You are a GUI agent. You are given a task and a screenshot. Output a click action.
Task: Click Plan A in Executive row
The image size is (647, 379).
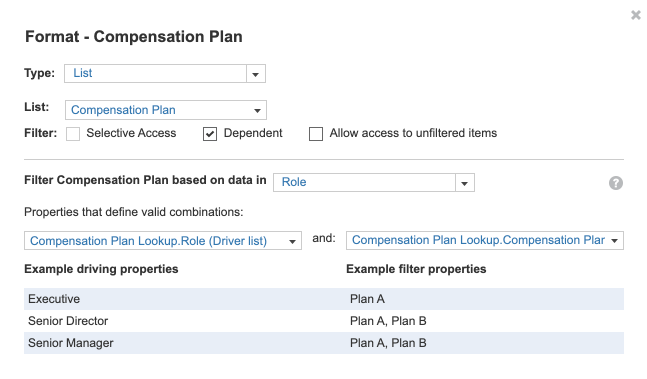coord(367,299)
